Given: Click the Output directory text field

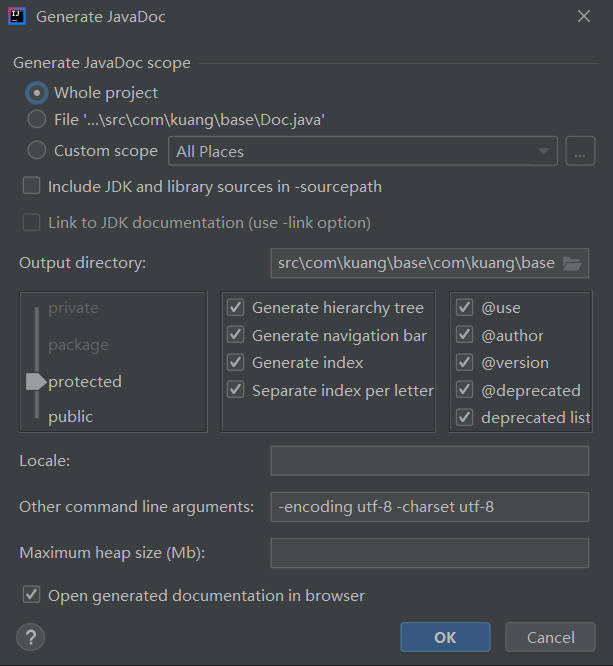Looking at the screenshot, I should [429, 263].
